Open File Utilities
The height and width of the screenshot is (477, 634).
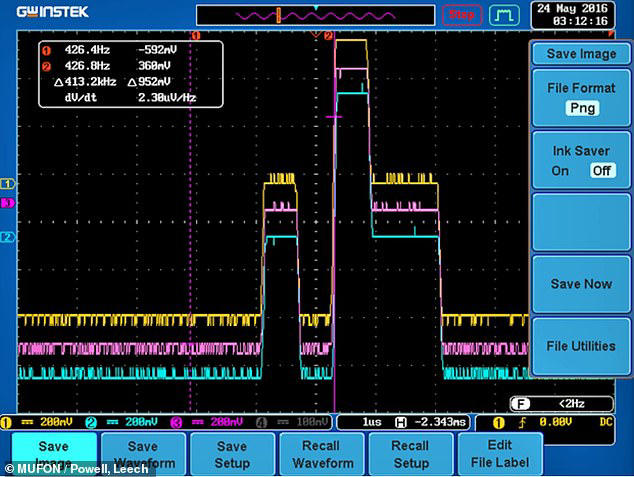(581, 346)
